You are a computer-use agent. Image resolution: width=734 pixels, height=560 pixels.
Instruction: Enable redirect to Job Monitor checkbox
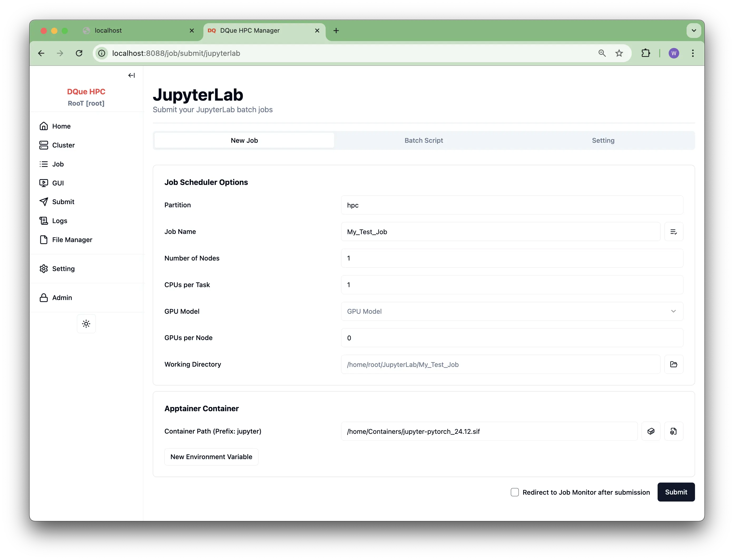click(x=515, y=492)
